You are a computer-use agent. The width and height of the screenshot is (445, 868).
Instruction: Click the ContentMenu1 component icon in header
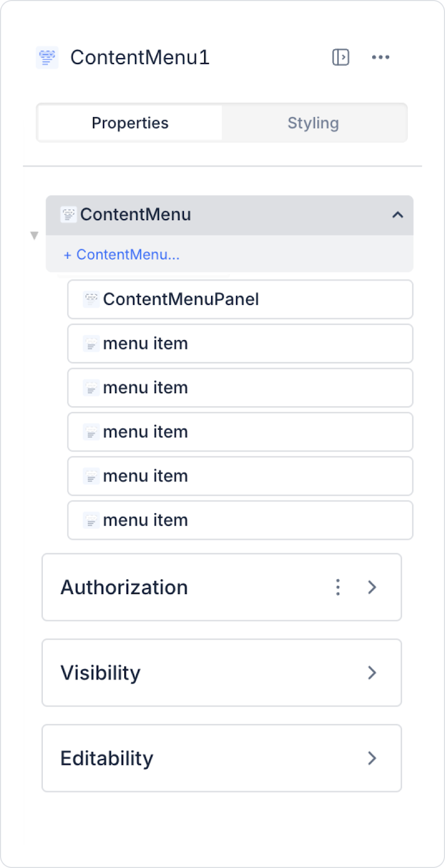47,58
